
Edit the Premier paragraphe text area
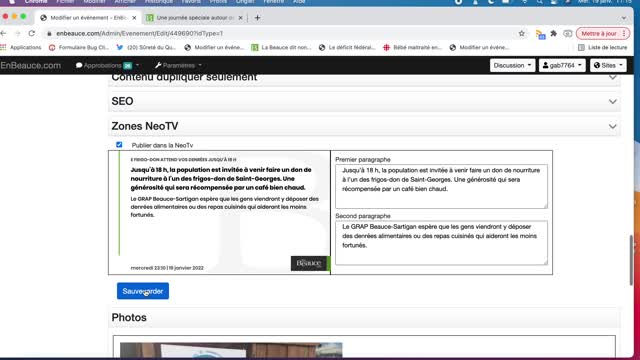[441, 186]
